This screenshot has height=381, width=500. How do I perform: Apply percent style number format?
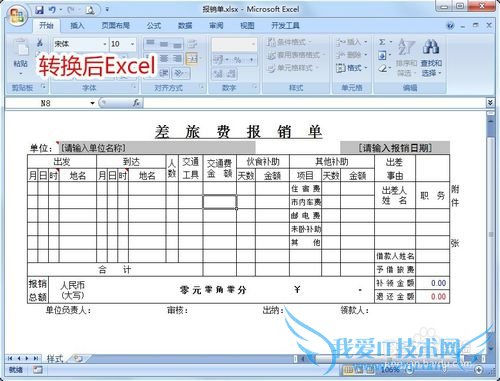(x=238, y=60)
